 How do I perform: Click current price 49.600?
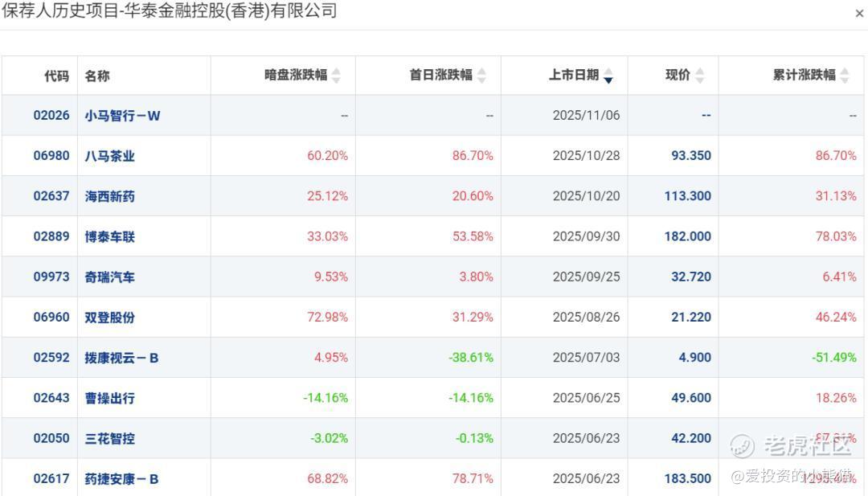pyautogui.click(x=691, y=398)
